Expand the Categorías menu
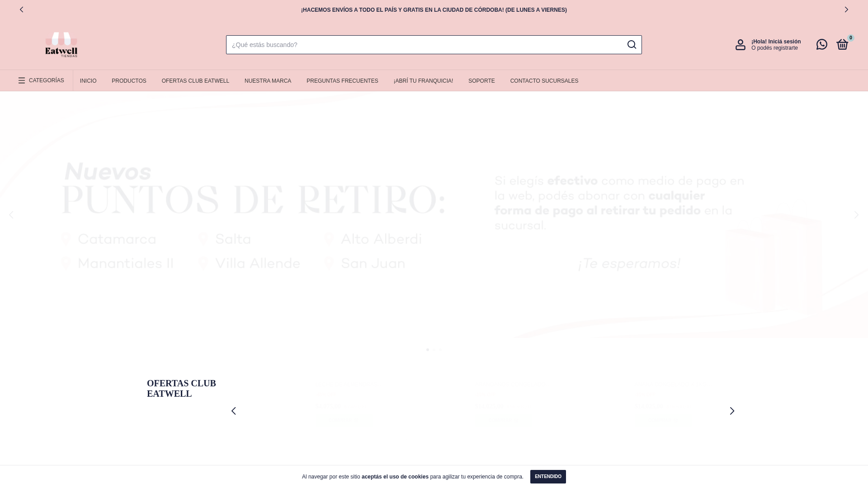868x488 pixels. click(x=41, y=80)
